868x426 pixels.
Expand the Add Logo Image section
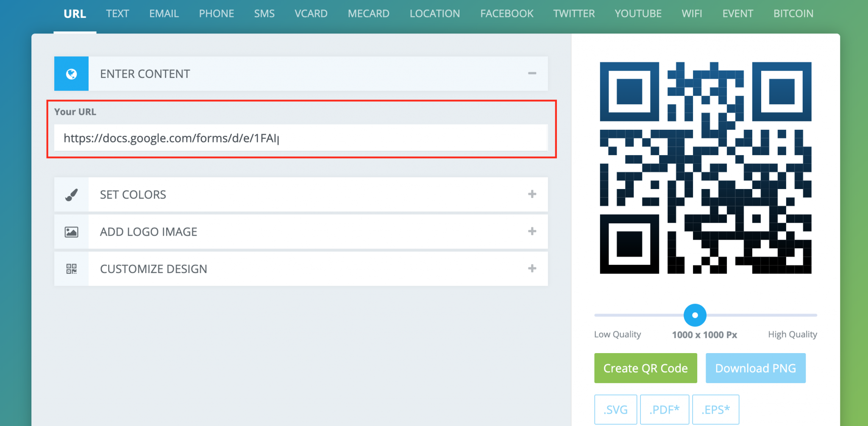pyautogui.click(x=531, y=231)
